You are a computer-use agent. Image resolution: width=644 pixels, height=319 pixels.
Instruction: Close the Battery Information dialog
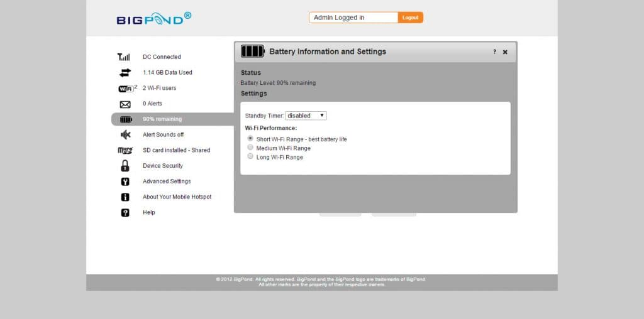[x=505, y=52]
